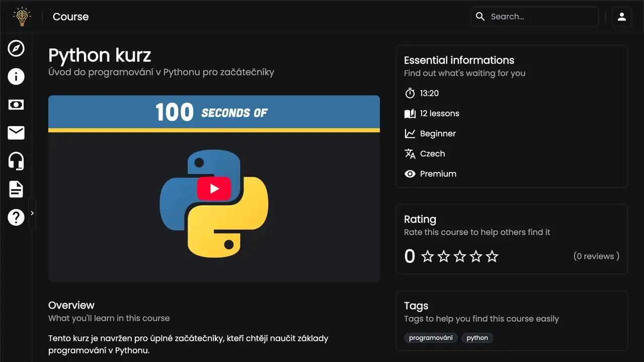Click the 'Tento kurz je navržen' description paragraph
The image size is (644, 362).
pos(188,344)
